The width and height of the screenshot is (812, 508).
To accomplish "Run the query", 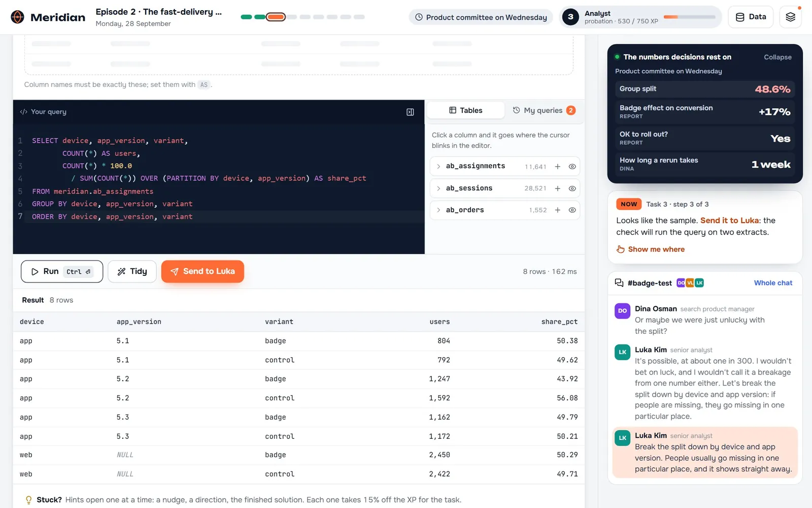I will coord(62,272).
